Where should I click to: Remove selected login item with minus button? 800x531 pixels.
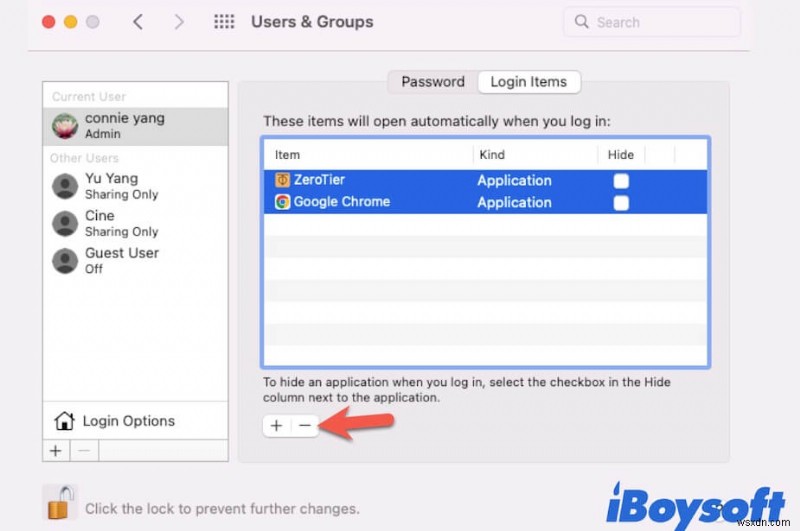(x=304, y=425)
